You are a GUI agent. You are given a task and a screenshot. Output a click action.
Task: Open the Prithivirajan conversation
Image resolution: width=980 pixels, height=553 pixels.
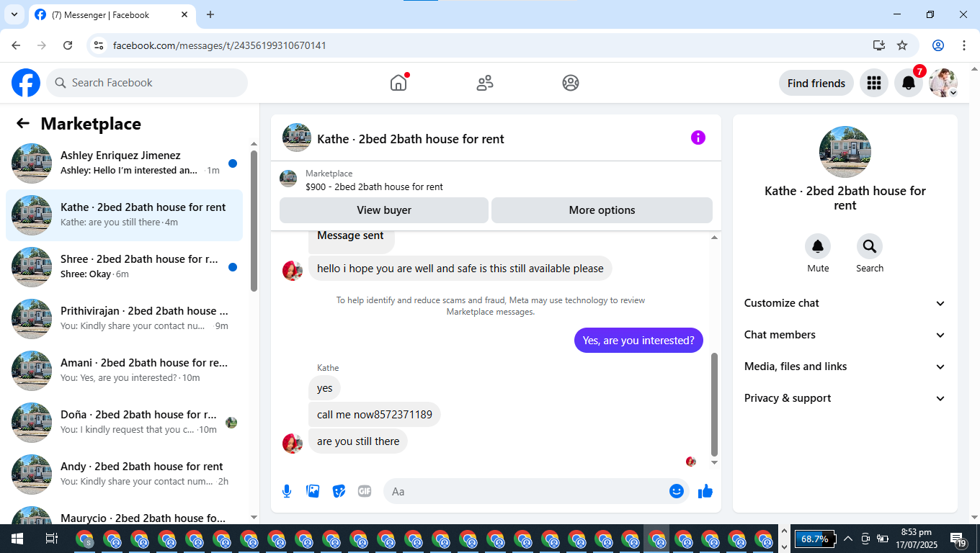(x=124, y=319)
